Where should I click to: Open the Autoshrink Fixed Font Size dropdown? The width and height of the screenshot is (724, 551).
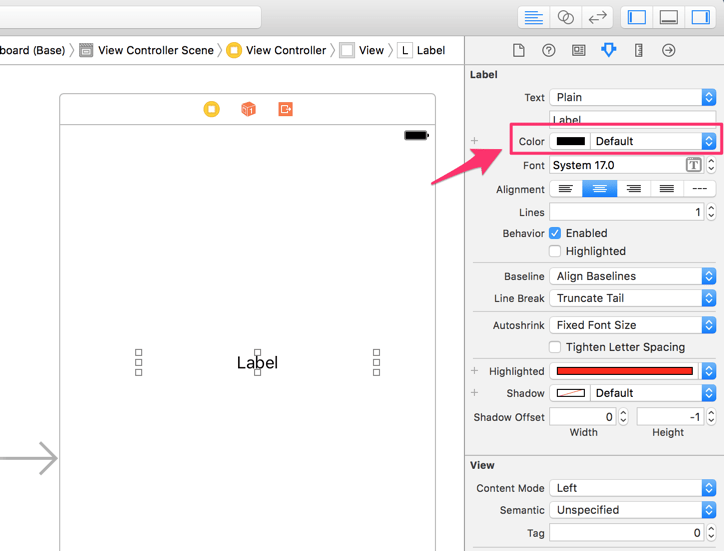(633, 325)
